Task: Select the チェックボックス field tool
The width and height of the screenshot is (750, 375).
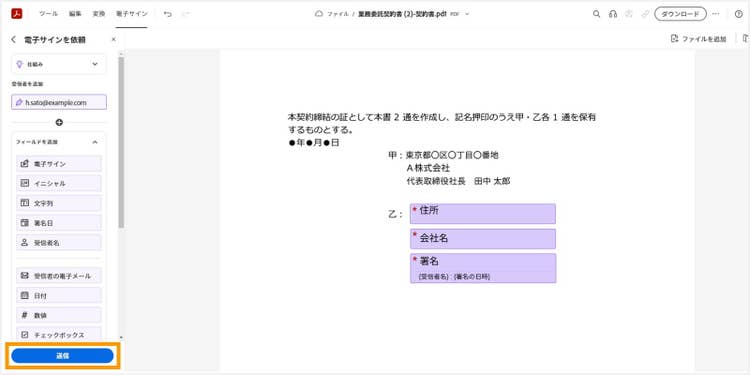Action: pos(59,335)
